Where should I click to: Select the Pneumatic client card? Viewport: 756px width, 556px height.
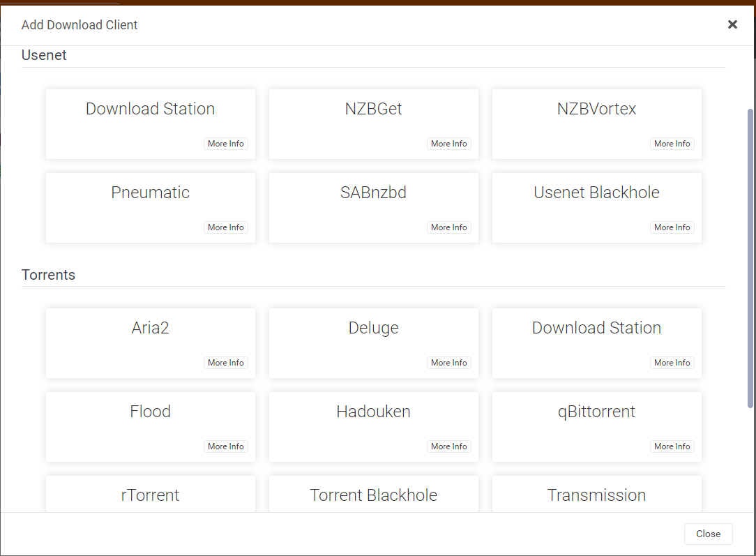coord(151,208)
